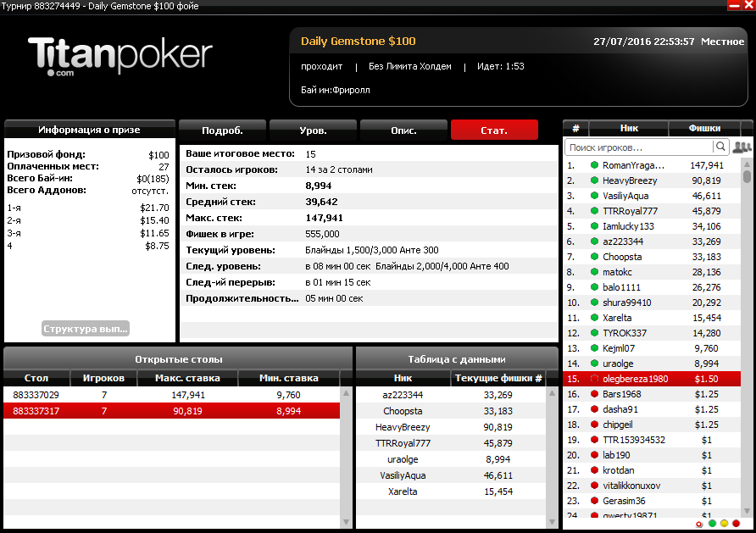The image size is (756, 533).
Task: Sort open tables by the Игроков header
Action: tap(103, 378)
